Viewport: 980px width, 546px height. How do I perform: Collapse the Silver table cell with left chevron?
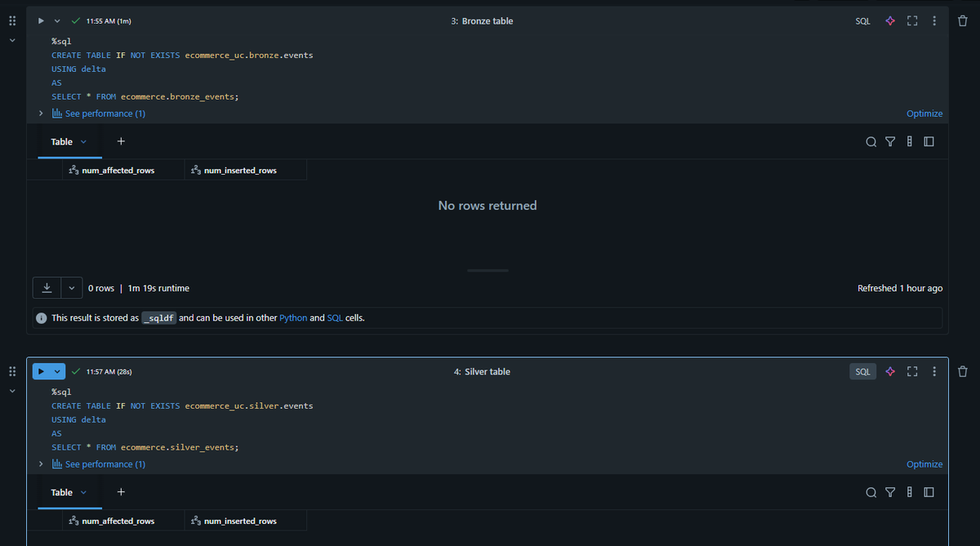11,391
